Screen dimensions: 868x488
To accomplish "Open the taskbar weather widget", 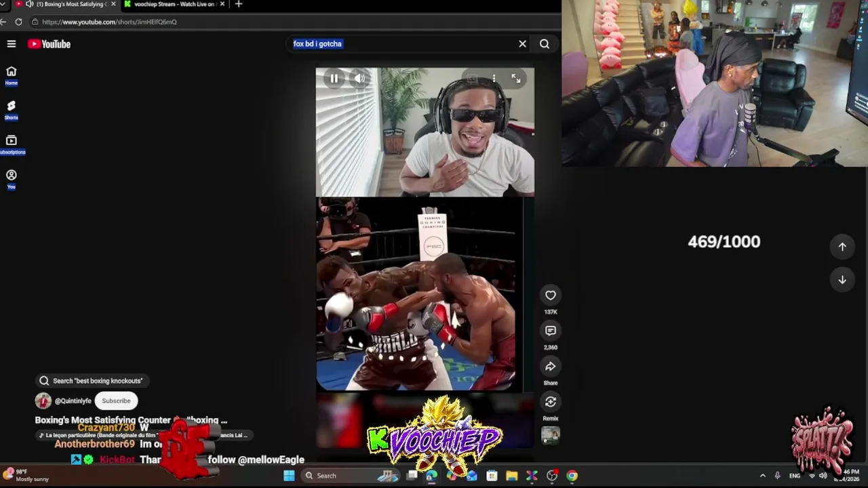I will pyautogui.click(x=26, y=475).
